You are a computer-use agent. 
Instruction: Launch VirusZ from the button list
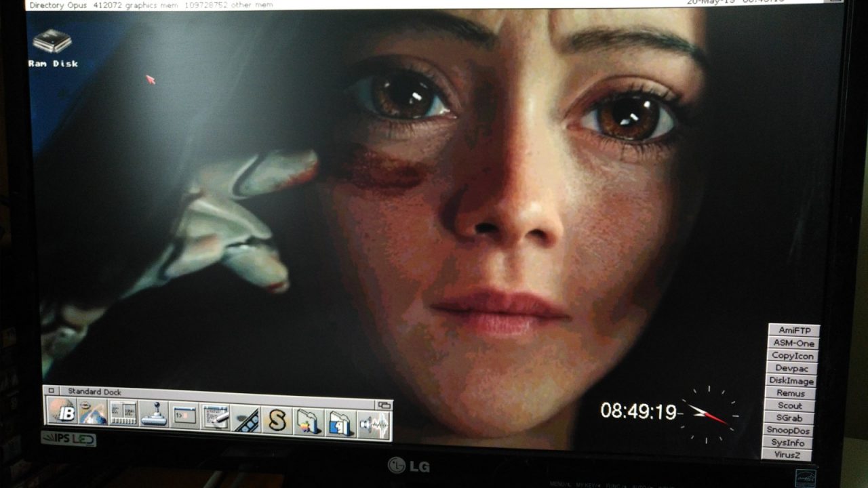coord(787,455)
